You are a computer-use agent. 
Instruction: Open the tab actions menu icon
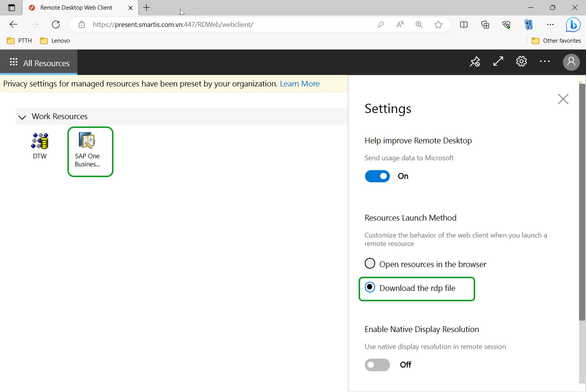click(12, 8)
